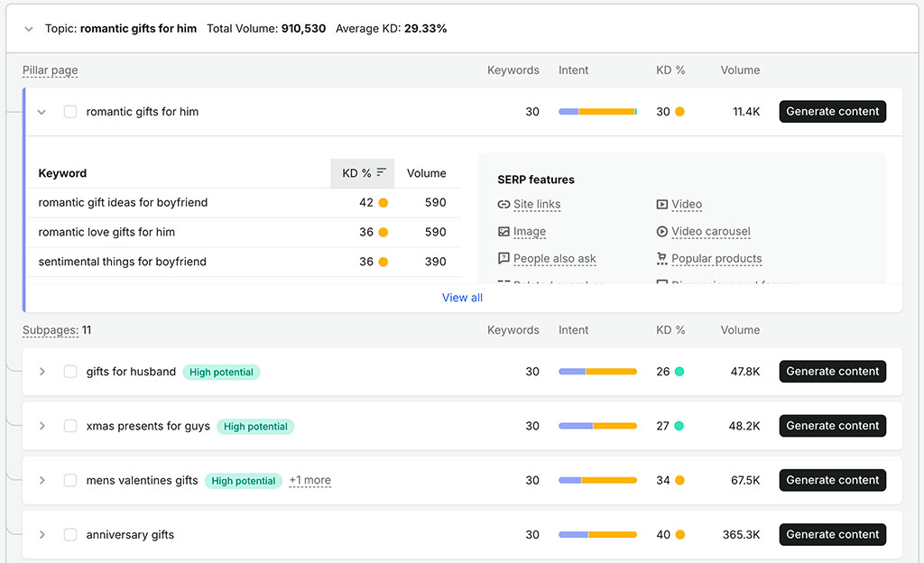Click KD dot for romantic gift ideas for boyfriend
The width and height of the screenshot is (924, 563).
(383, 203)
